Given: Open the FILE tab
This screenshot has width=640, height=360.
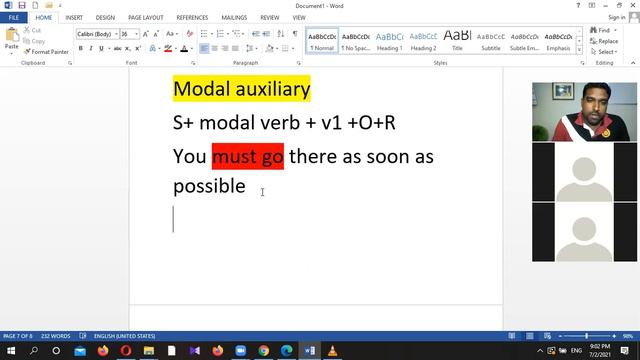Looking at the screenshot, I should [14, 18].
